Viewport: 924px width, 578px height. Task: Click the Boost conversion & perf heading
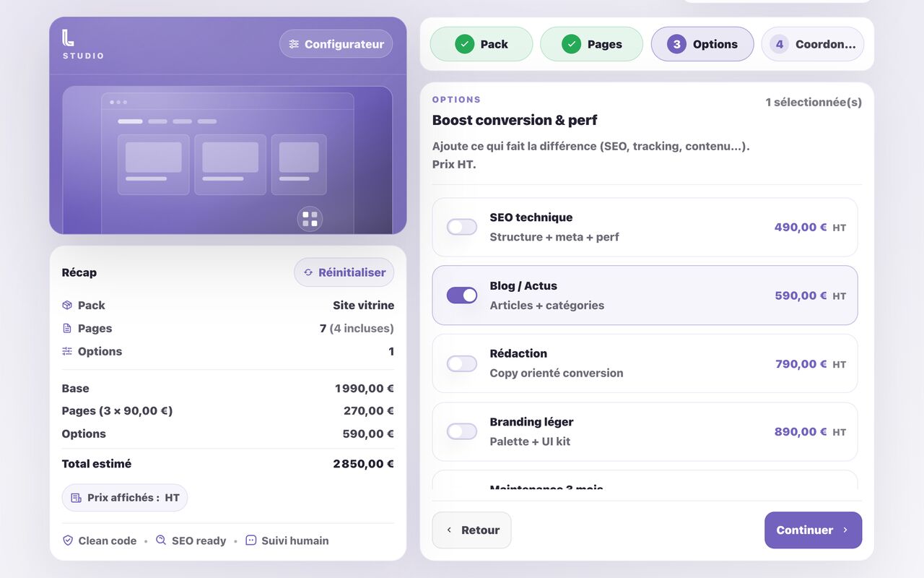(515, 120)
